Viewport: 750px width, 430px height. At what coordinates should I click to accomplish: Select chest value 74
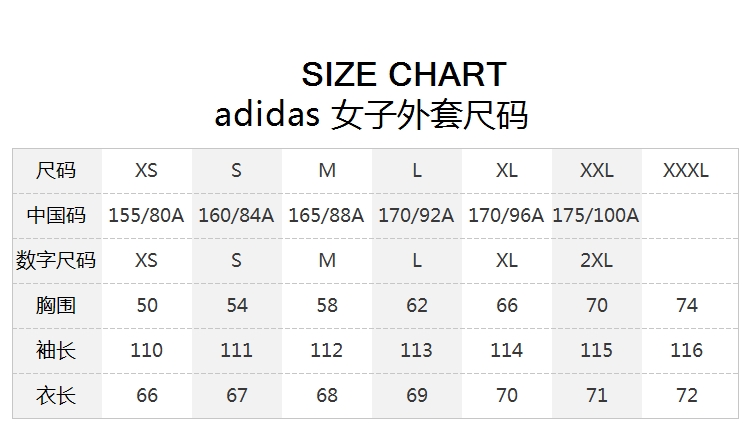[687, 305]
